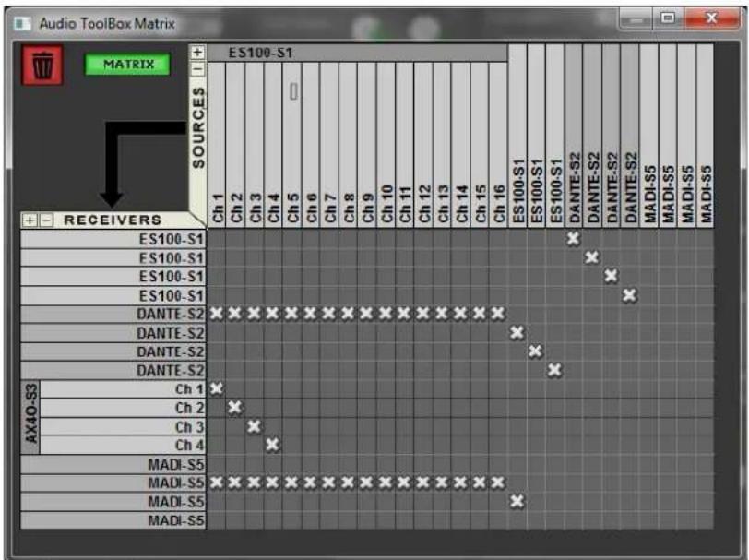Click the SOURCES vertical label
The image size is (749, 560).
click(x=198, y=127)
